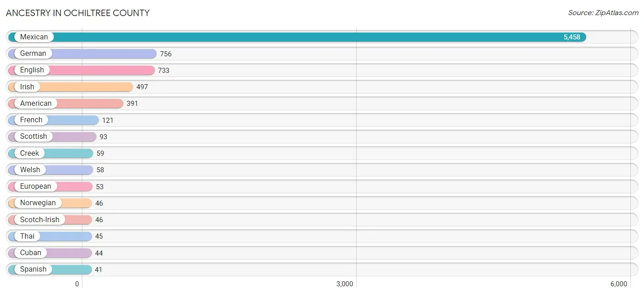Select the 58 value beside Welsh bar

[100, 170]
